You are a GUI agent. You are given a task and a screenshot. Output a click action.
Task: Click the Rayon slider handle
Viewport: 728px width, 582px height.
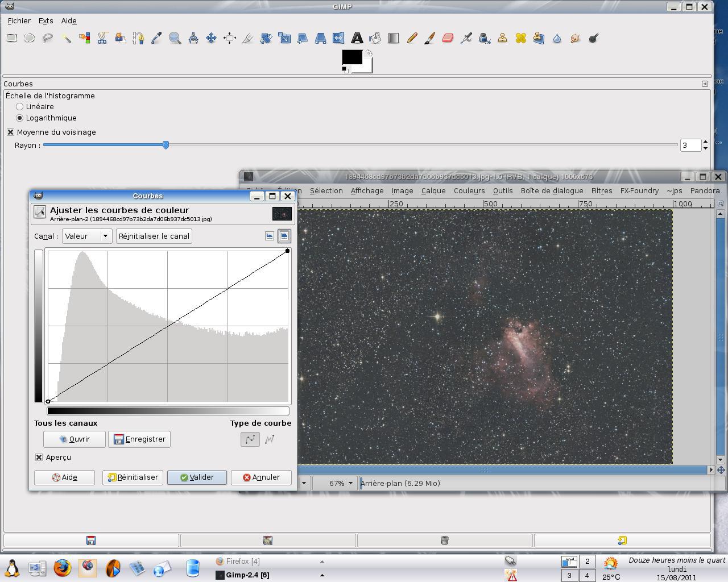pos(166,145)
